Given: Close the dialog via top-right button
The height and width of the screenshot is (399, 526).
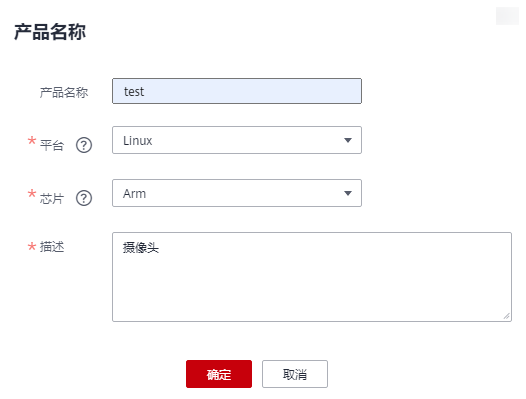Looking at the screenshot, I should [x=507, y=16].
